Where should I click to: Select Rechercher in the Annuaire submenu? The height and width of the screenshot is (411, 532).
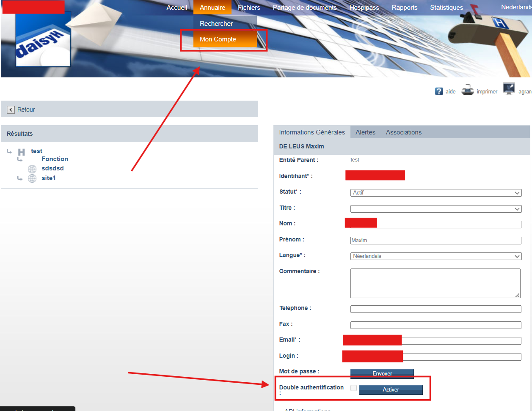(225, 24)
